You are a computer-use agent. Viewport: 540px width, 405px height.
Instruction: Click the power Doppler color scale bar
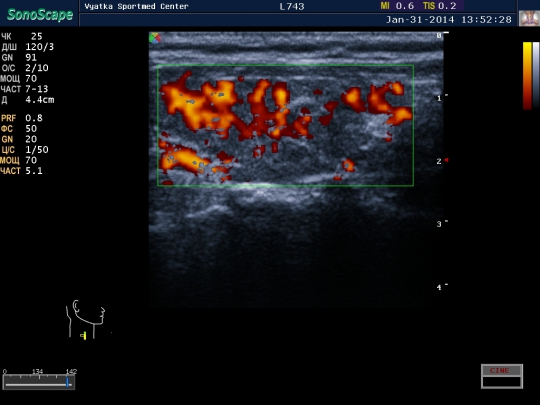(527, 75)
